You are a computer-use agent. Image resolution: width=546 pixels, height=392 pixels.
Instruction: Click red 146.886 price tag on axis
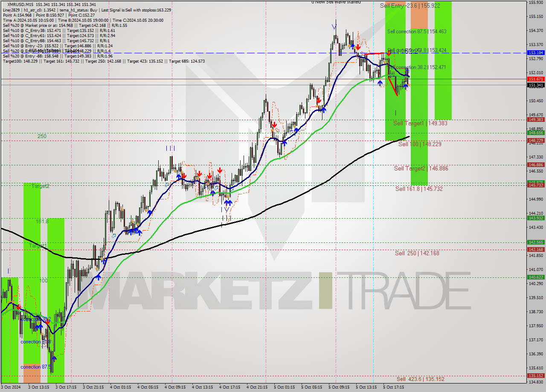coord(536,165)
